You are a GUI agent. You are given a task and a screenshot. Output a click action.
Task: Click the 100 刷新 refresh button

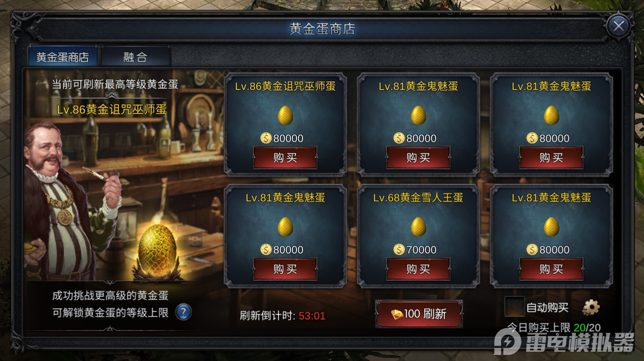pos(419,314)
